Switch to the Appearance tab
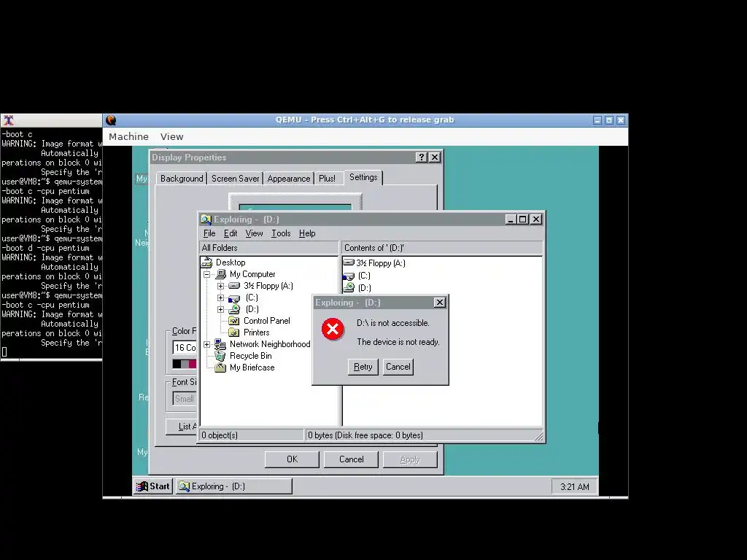This screenshot has width=747, height=560. coord(289,179)
